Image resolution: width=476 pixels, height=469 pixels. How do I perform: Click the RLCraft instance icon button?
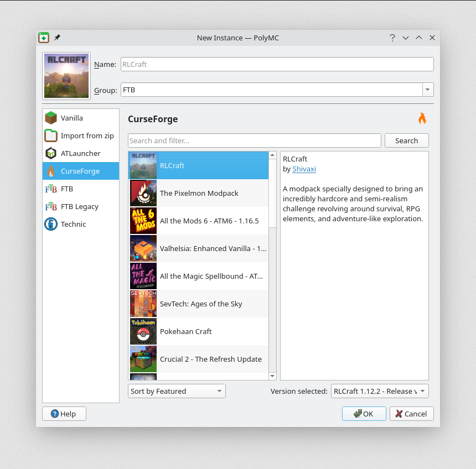coord(66,76)
